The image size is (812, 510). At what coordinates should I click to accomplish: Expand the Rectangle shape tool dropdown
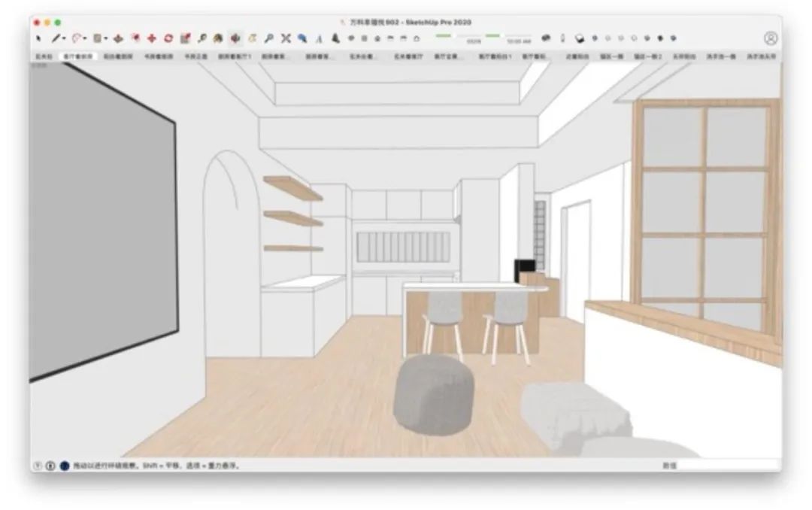(x=106, y=38)
